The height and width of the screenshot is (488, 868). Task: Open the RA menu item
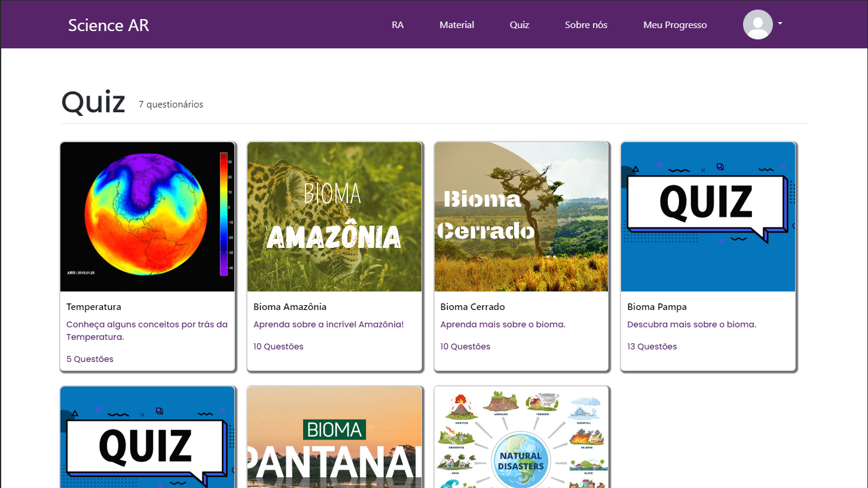click(398, 25)
